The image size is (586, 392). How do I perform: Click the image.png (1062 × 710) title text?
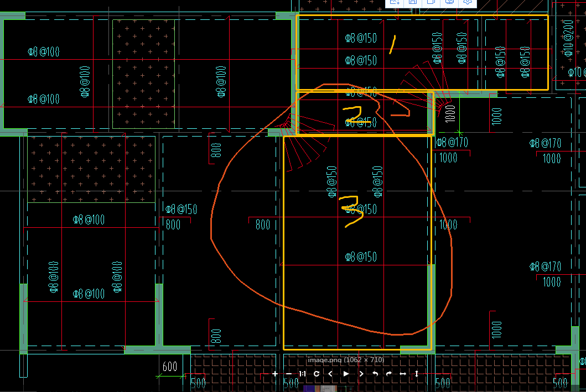(x=346, y=360)
